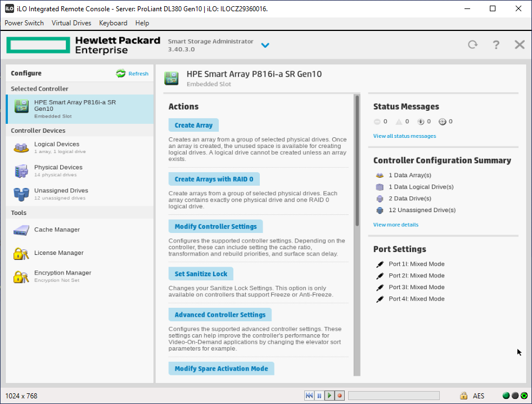Click the Port 1I connector icon
This screenshot has width=532, height=404.
pyautogui.click(x=380, y=264)
